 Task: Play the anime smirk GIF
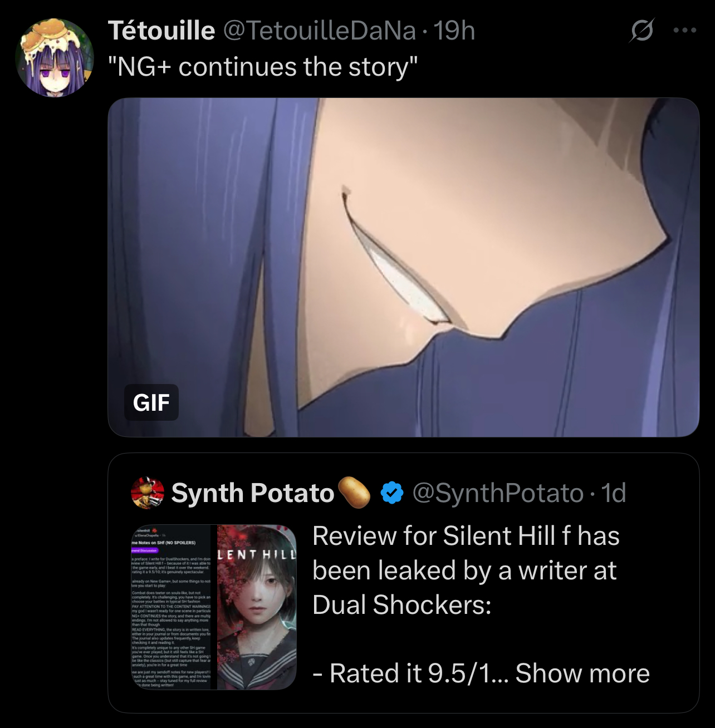click(x=403, y=267)
